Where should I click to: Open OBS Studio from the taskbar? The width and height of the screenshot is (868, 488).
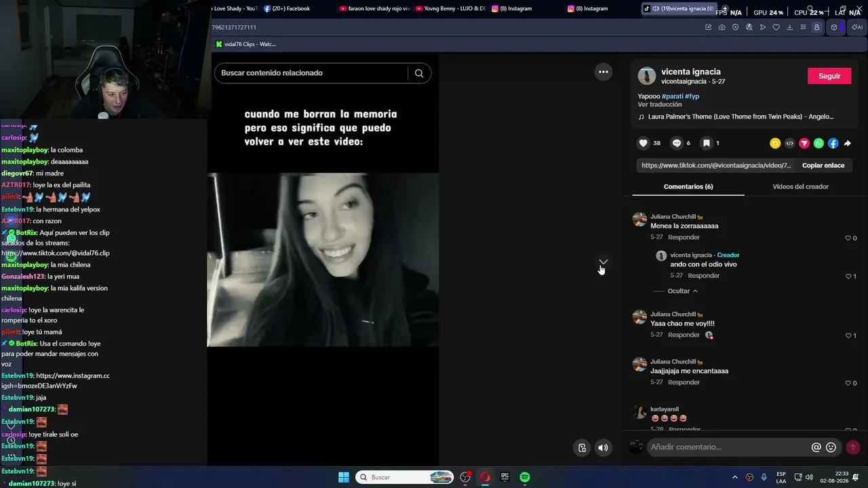[x=465, y=477]
